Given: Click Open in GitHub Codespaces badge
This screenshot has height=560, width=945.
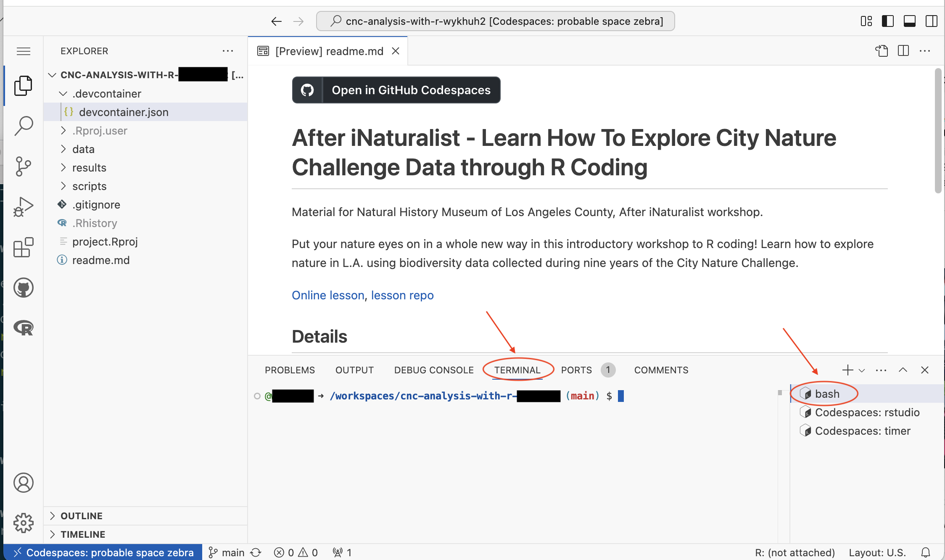Looking at the screenshot, I should [x=396, y=90].
